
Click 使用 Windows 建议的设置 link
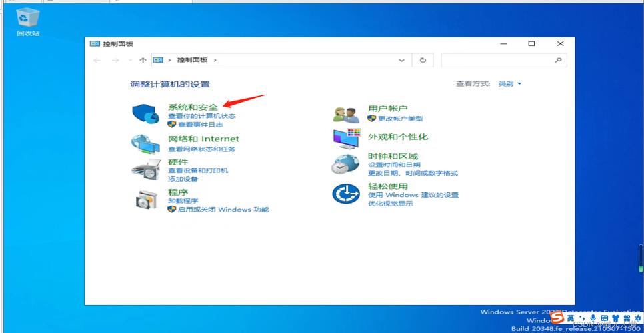413,195
